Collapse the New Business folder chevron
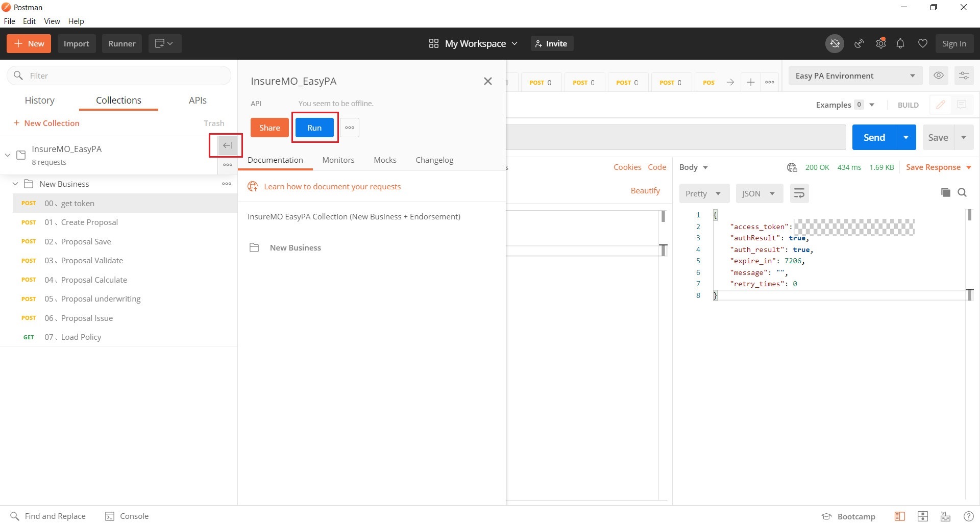Image resolution: width=980 pixels, height=525 pixels. pos(15,184)
